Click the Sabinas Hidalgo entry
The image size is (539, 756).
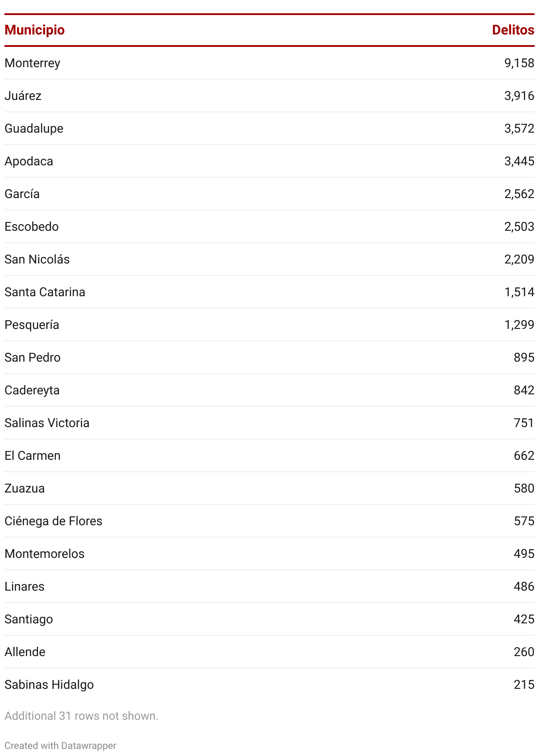click(49, 685)
